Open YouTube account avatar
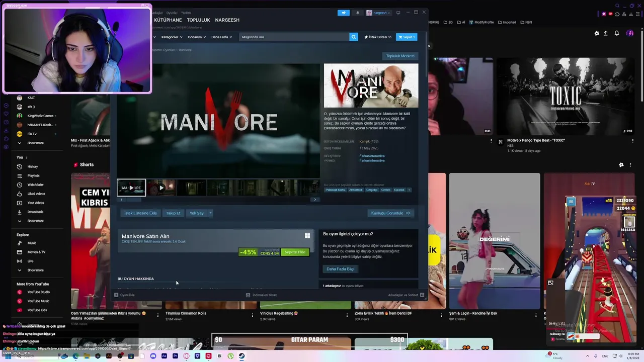The height and width of the screenshot is (362, 644). pos(630,33)
